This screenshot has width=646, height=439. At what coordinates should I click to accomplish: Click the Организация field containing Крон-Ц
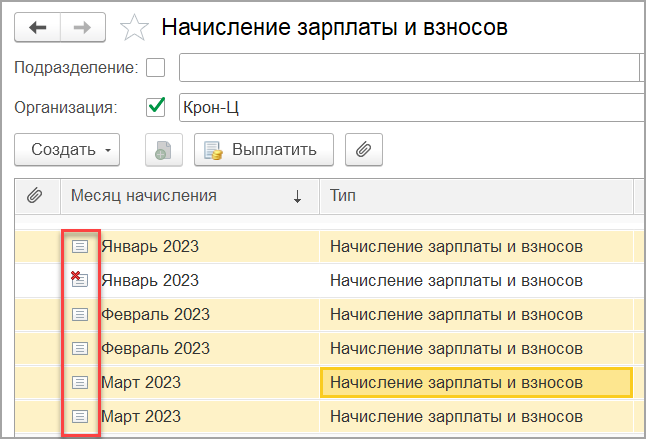[x=412, y=107]
